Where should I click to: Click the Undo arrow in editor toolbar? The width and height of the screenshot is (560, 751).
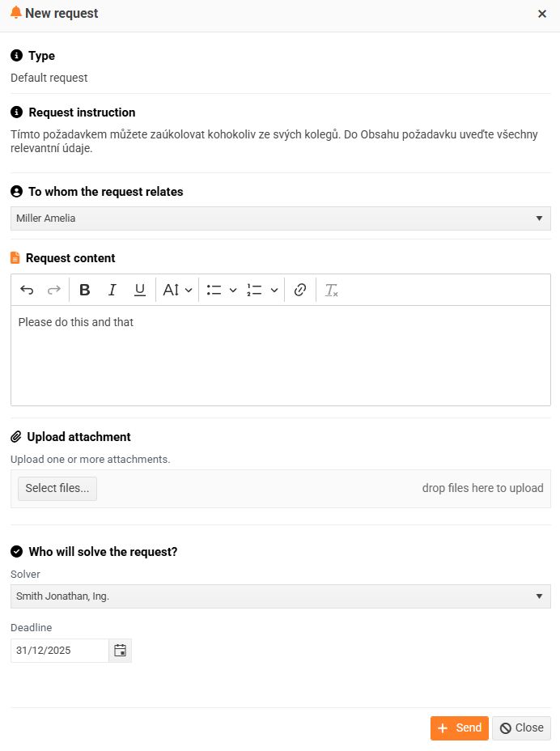pyautogui.click(x=27, y=290)
